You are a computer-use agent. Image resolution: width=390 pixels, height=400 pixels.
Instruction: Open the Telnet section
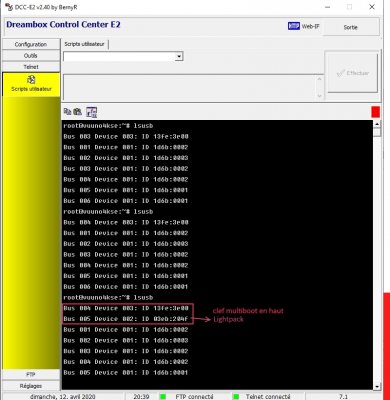(31, 67)
